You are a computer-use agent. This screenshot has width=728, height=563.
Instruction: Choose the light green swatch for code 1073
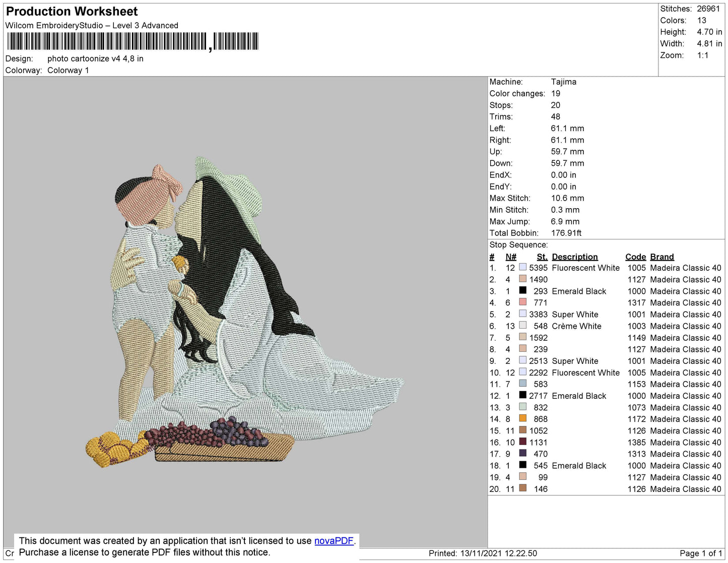pos(523,407)
